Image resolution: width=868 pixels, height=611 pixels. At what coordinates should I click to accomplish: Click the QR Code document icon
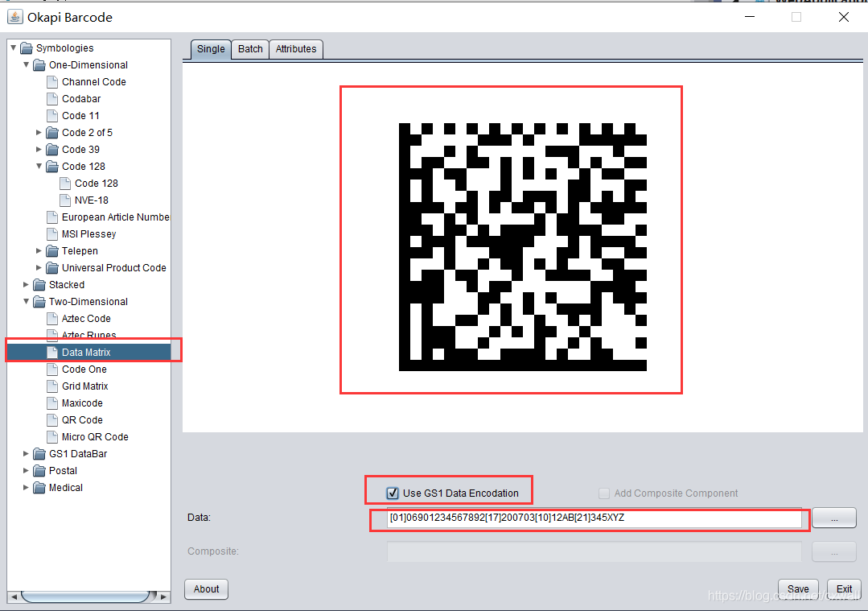pos(52,420)
